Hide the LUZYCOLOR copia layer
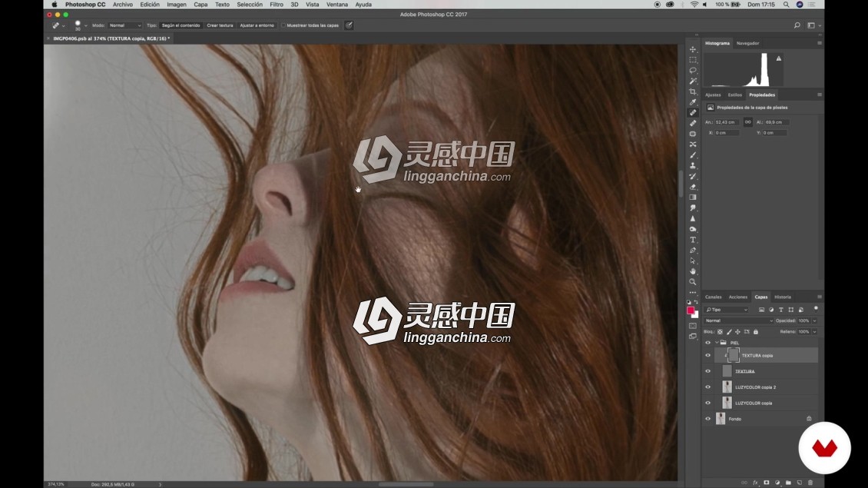 pos(707,403)
